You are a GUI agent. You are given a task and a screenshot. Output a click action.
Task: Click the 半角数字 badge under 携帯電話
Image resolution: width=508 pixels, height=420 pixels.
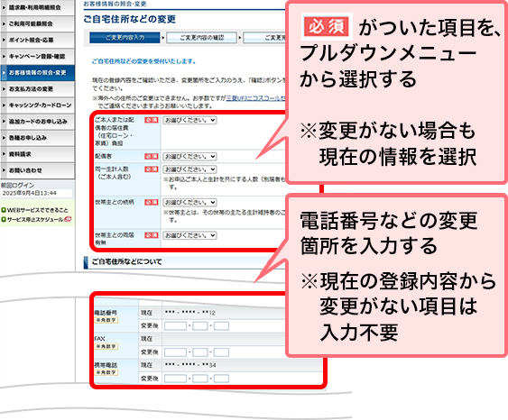tap(106, 372)
